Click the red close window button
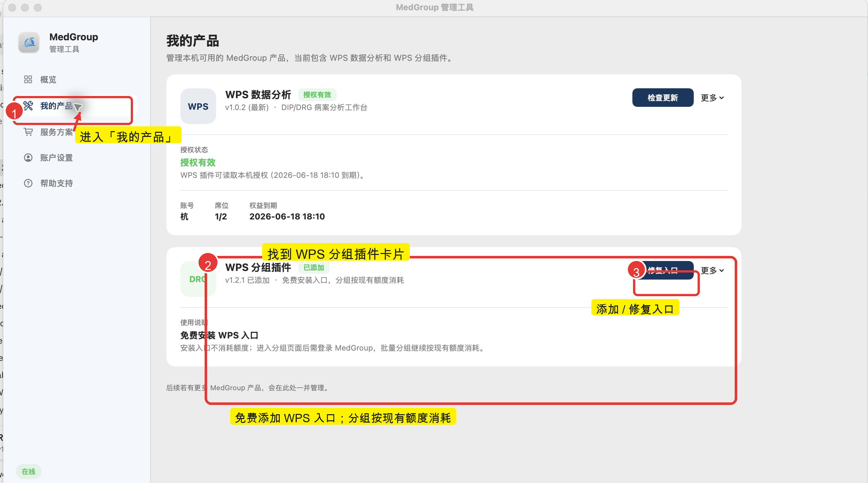This screenshot has height=483, width=868. pyautogui.click(x=12, y=7)
